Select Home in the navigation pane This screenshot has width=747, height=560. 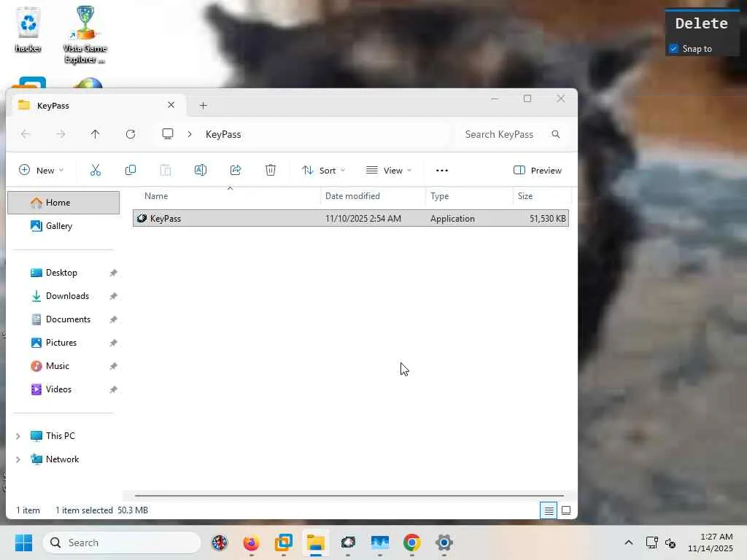(x=63, y=203)
